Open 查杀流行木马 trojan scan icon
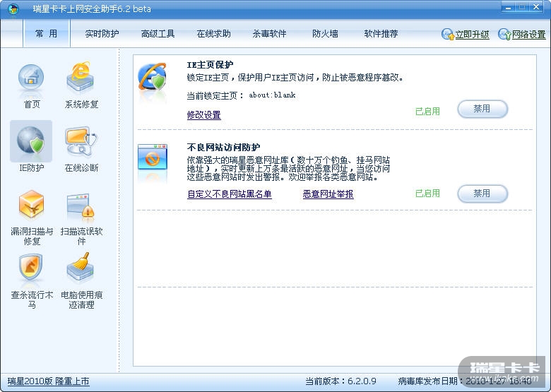Image resolution: width=551 pixels, height=392 pixels. [x=31, y=268]
